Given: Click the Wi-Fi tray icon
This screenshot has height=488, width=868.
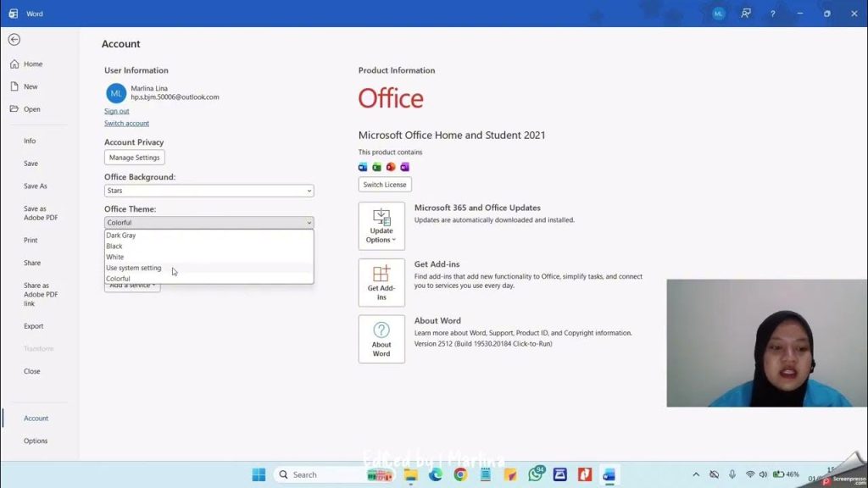Looking at the screenshot, I should pyautogui.click(x=750, y=474).
